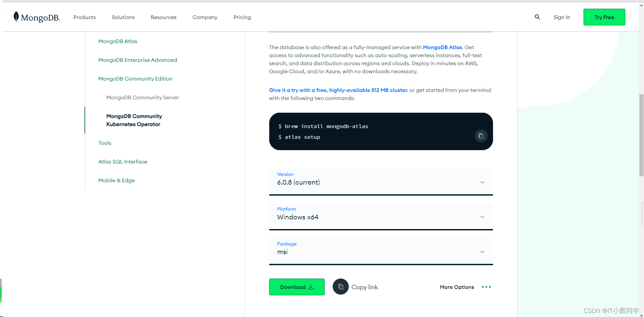
Task: Click the round Copy link icon
Action: tap(341, 287)
